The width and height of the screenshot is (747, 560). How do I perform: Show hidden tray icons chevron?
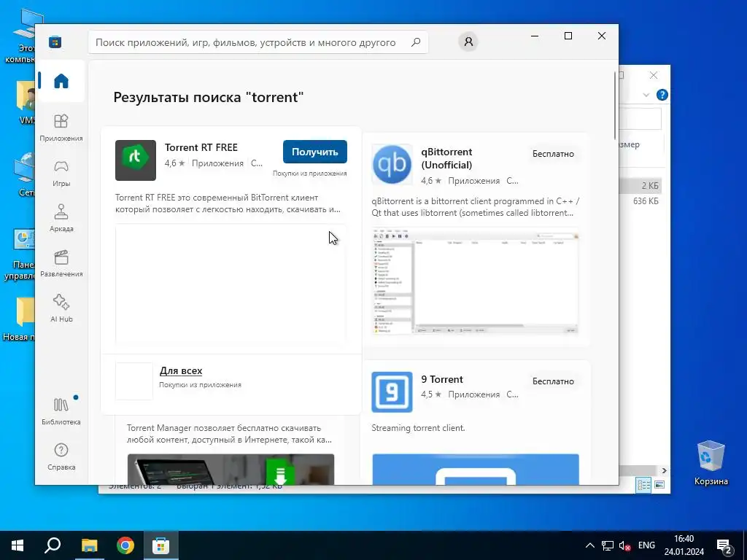[x=589, y=545]
